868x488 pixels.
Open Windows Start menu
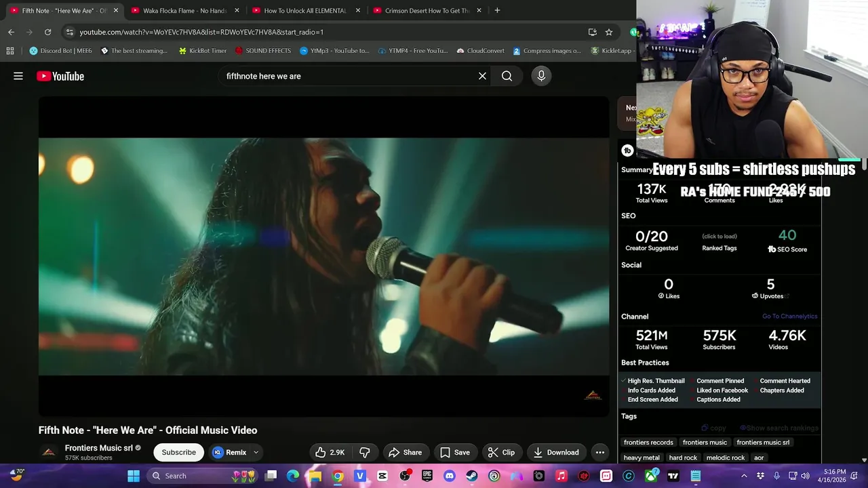click(x=133, y=476)
